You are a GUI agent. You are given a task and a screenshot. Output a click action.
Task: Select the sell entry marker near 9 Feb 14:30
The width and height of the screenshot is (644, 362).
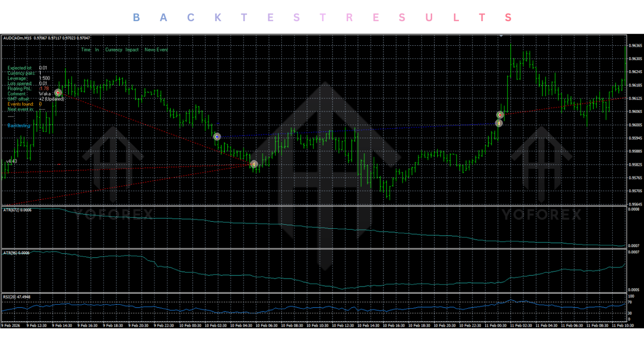pos(58,92)
